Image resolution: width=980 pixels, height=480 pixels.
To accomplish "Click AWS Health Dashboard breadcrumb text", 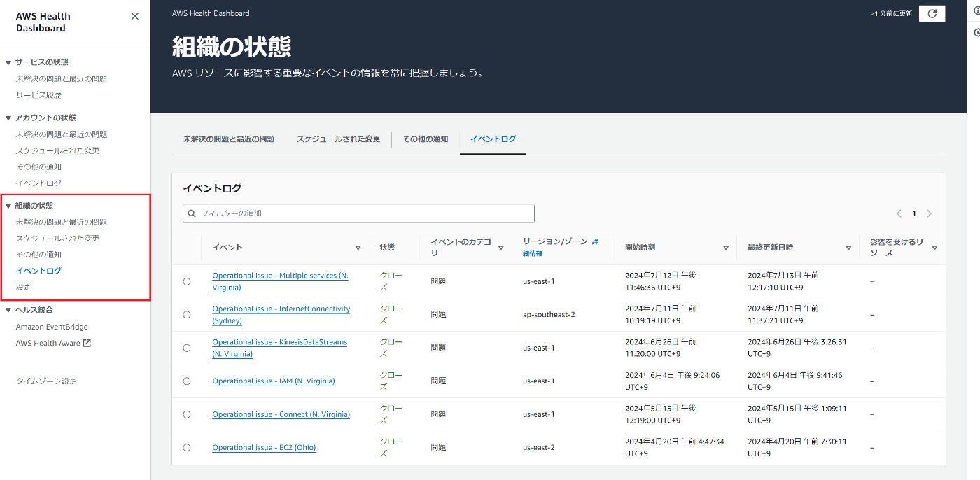I will coord(211,13).
